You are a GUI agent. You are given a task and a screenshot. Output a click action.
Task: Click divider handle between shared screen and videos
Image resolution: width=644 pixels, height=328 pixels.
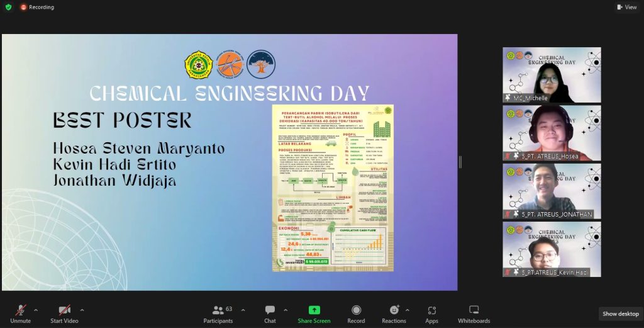click(x=460, y=162)
